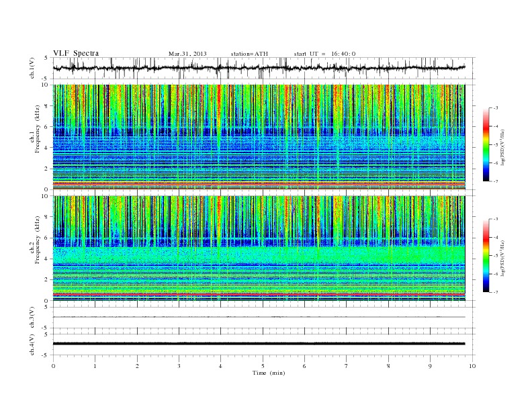Click the "-7" tick on ch.1 colorbar
This screenshot has height=411, width=532.
pyautogui.click(x=496, y=181)
